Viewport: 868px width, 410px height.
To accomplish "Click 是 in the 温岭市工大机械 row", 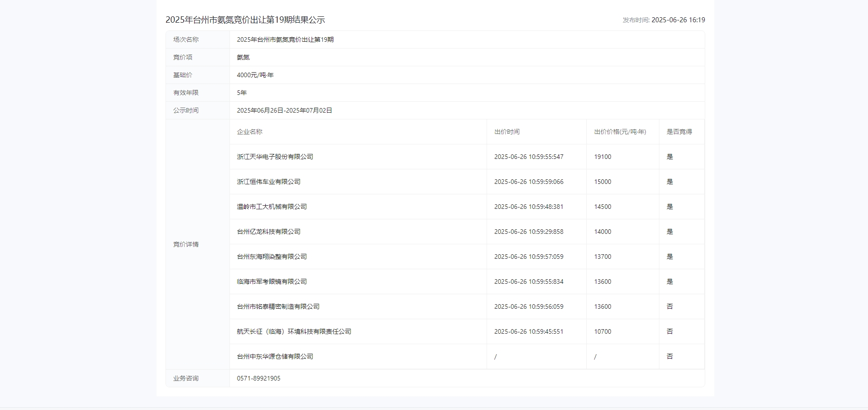I will click(x=670, y=207).
